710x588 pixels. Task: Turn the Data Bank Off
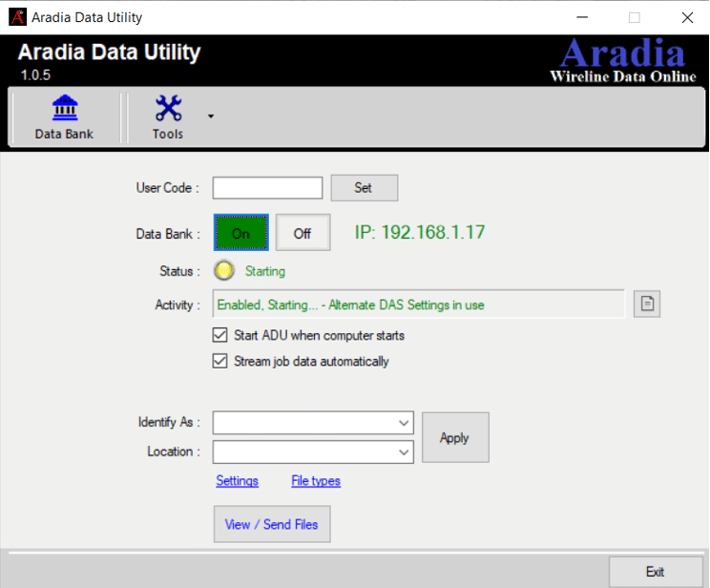point(303,233)
